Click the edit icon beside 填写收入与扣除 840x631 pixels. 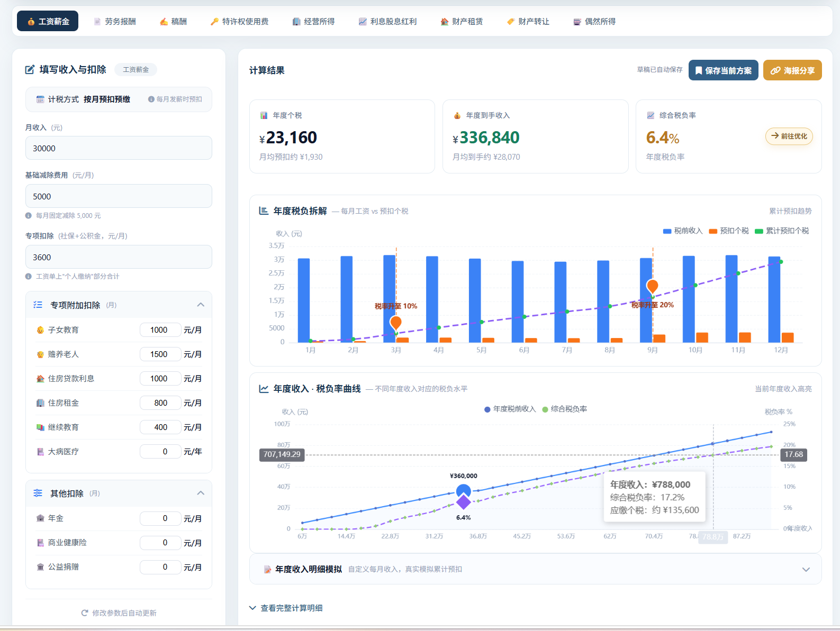(30, 69)
